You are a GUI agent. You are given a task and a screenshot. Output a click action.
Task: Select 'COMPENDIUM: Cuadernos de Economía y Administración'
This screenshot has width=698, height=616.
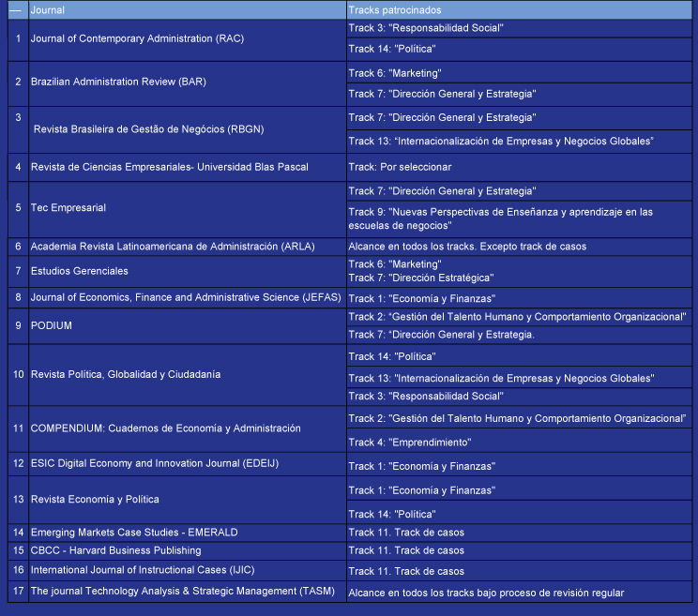188,429
